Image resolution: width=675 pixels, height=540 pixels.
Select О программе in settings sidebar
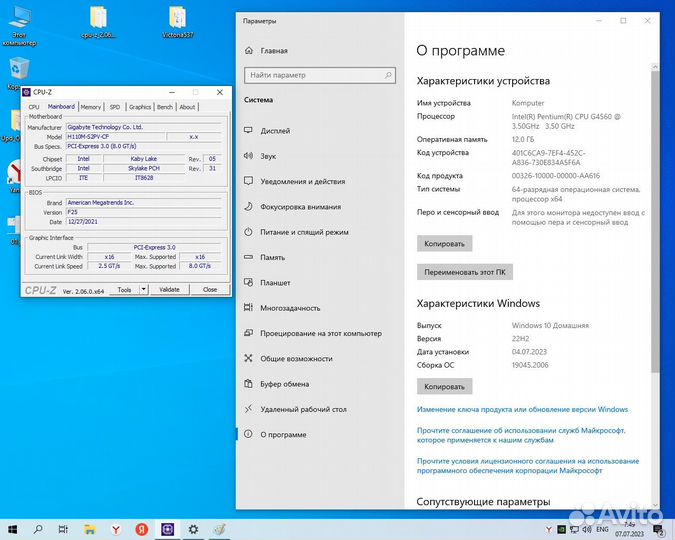pos(275,434)
